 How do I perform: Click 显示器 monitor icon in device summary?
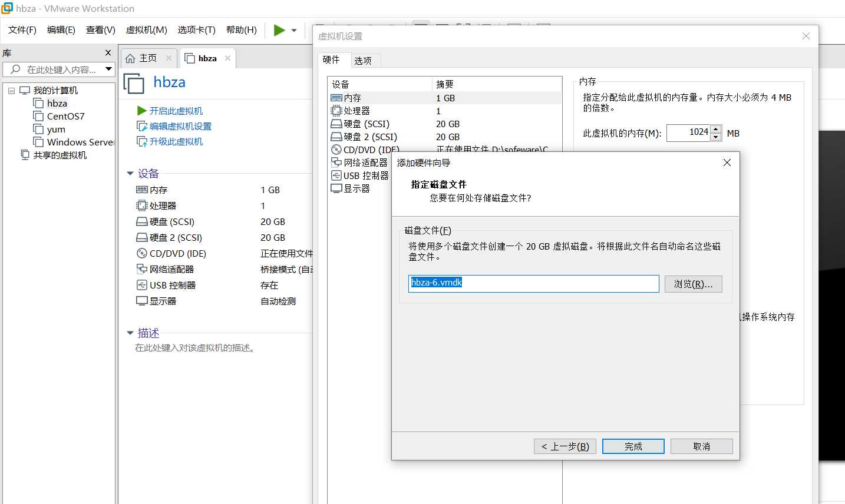[x=142, y=301]
